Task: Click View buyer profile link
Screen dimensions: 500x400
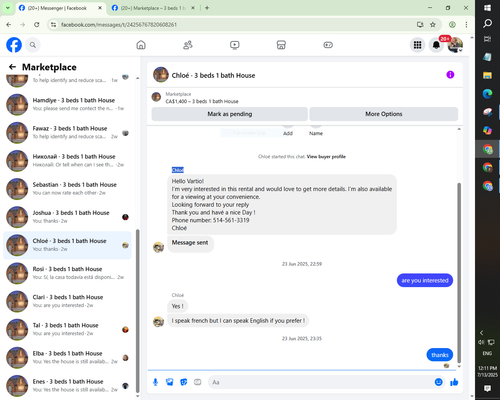Action: pyautogui.click(x=326, y=157)
